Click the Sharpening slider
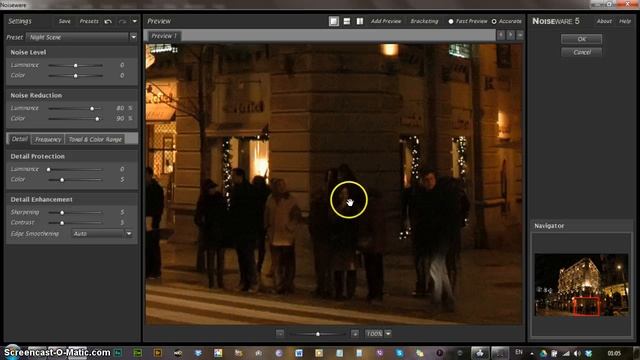 75,212
